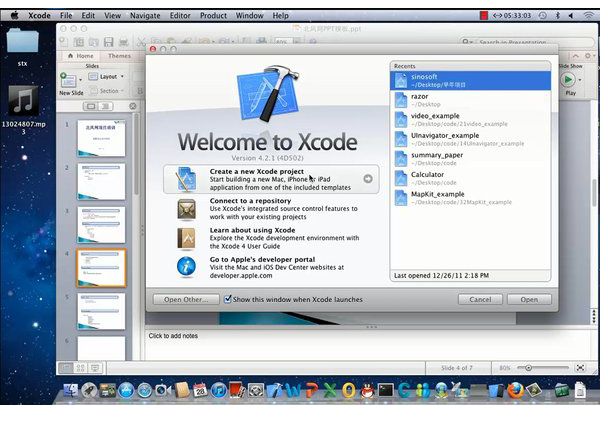
Task: Click the Cancel button
Action: click(480, 299)
